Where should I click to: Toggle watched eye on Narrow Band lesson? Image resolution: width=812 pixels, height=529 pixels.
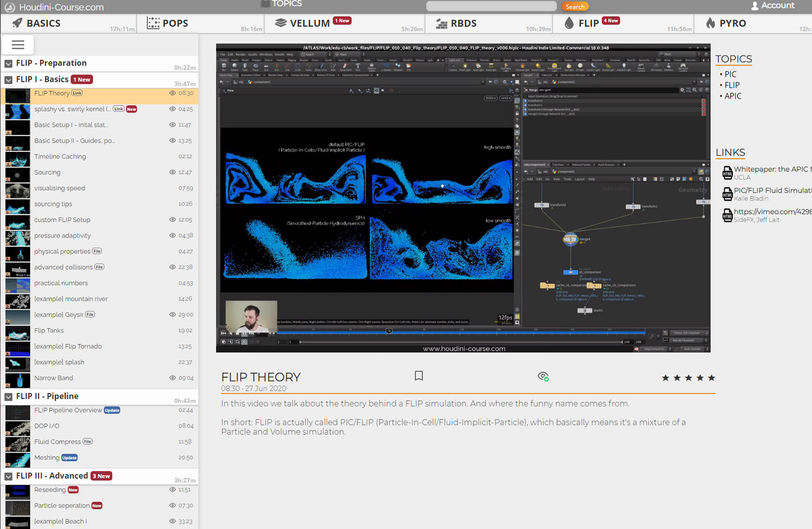[172, 378]
